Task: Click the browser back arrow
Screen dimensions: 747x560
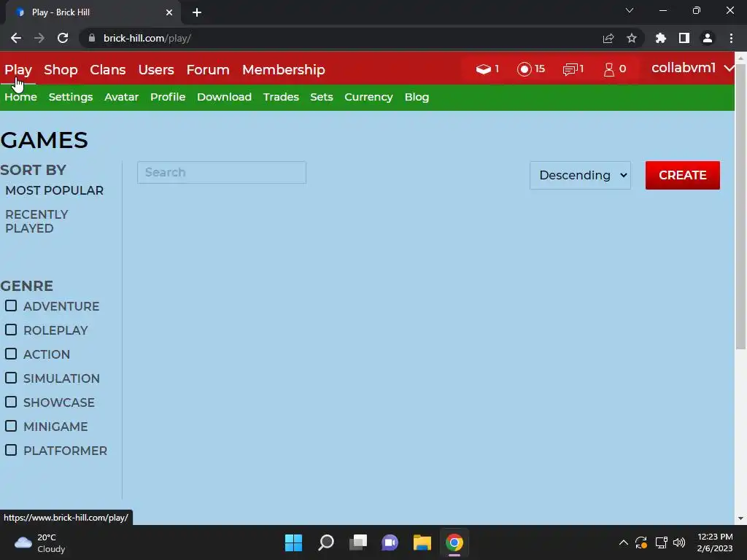Action: click(16, 38)
